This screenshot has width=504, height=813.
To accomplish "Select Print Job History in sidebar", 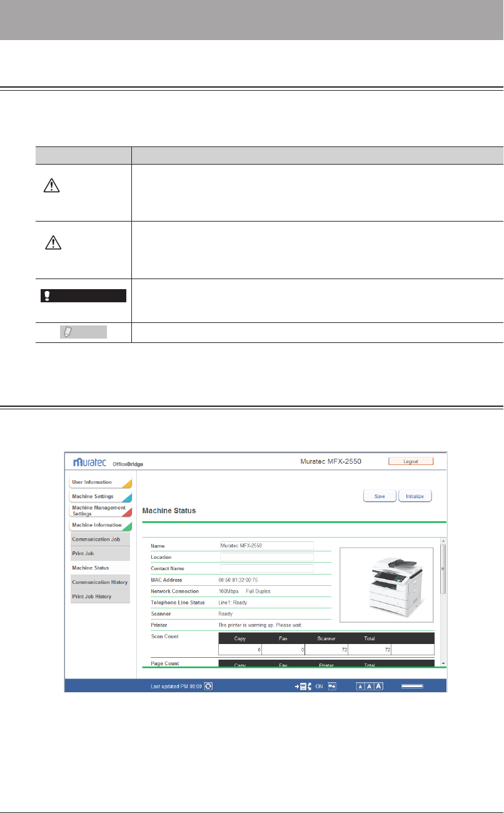I will [99, 596].
